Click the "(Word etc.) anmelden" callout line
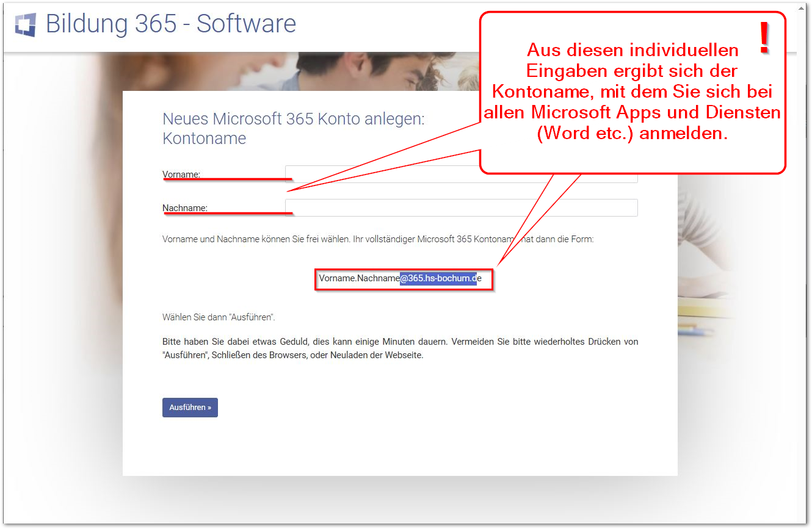The height and width of the screenshot is (529, 812). tap(632, 133)
